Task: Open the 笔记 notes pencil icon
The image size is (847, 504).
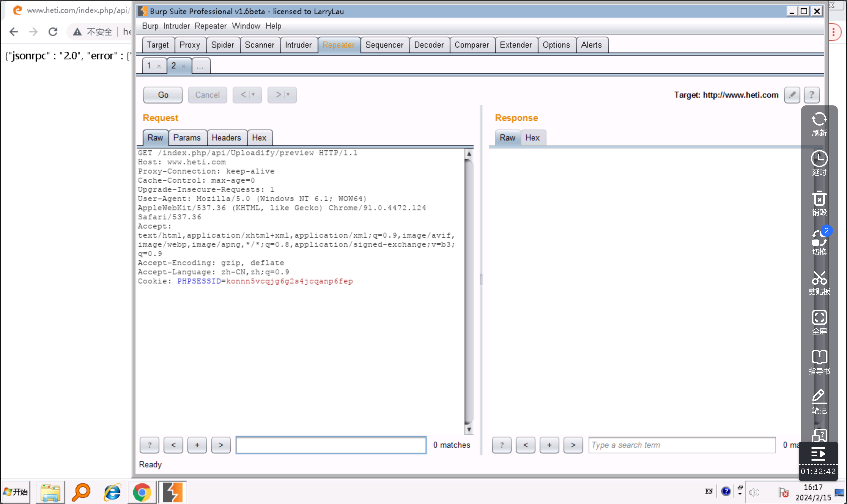Action: pyautogui.click(x=819, y=397)
